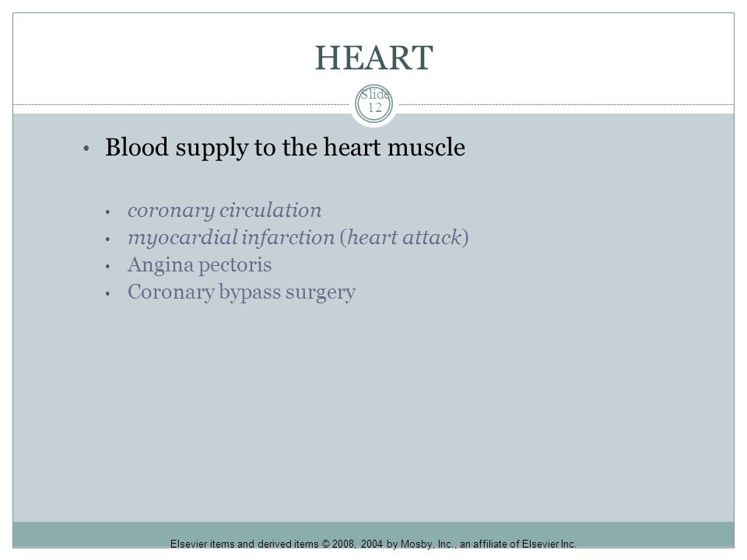The height and width of the screenshot is (560, 747).
Task: Click the bullet before 'Blood supply'
Action: 86,149
